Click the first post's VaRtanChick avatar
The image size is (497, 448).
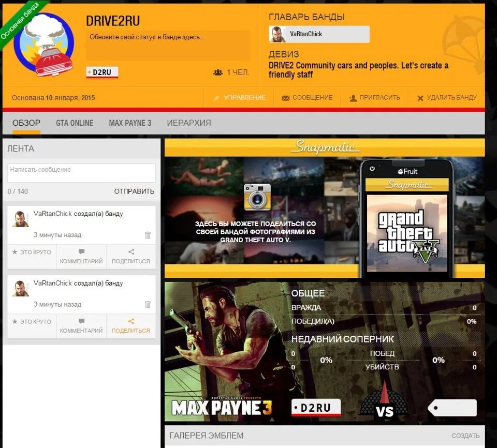coord(21,219)
